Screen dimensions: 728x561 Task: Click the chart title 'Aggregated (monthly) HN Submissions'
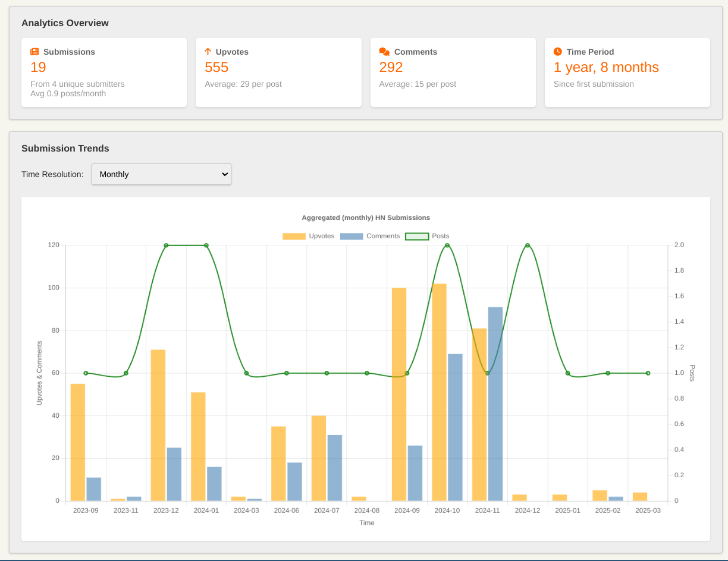tap(366, 218)
